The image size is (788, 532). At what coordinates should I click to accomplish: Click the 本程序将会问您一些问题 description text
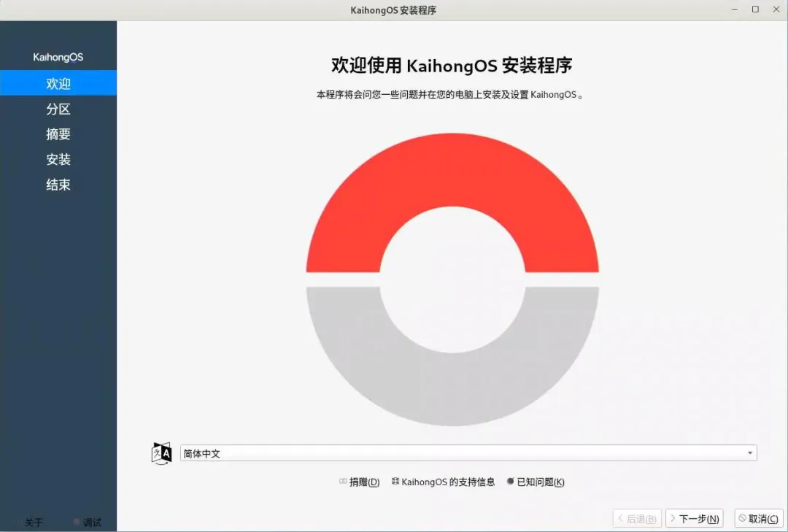[449, 95]
